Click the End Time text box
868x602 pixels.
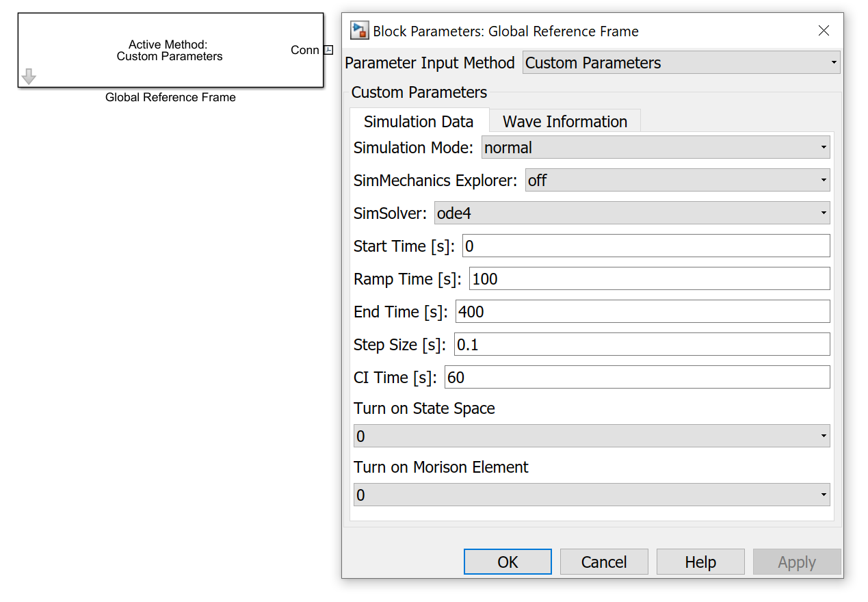(x=642, y=312)
